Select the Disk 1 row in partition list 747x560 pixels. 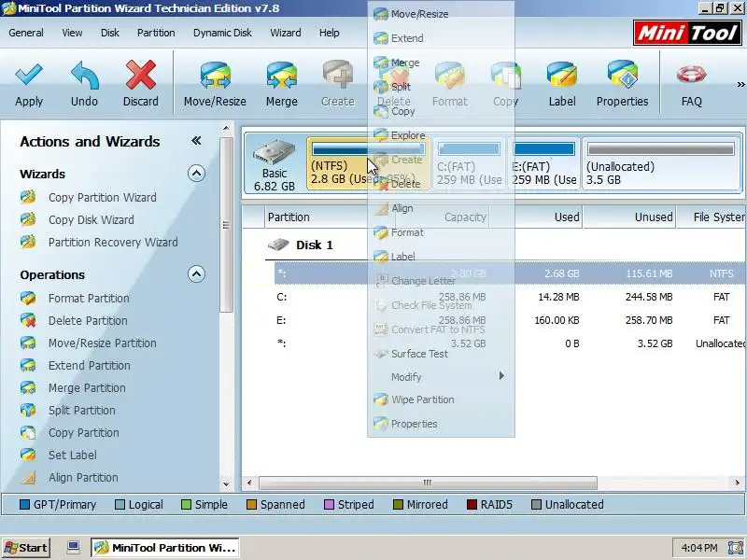tap(314, 245)
